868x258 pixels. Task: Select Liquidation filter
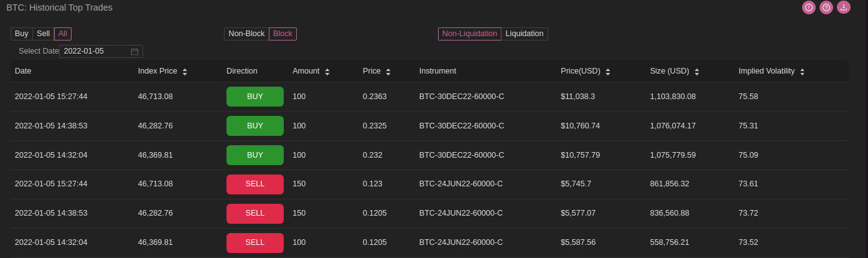pos(525,34)
